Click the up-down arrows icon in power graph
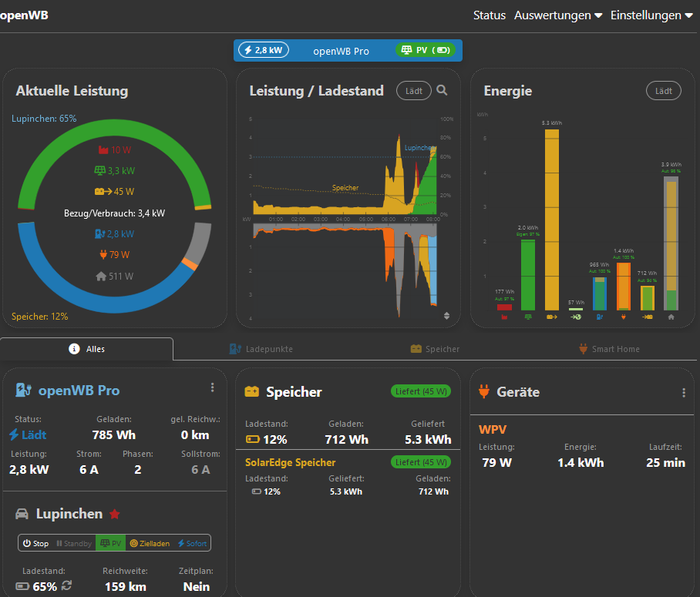The width and height of the screenshot is (700, 597). tap(446, 316)
